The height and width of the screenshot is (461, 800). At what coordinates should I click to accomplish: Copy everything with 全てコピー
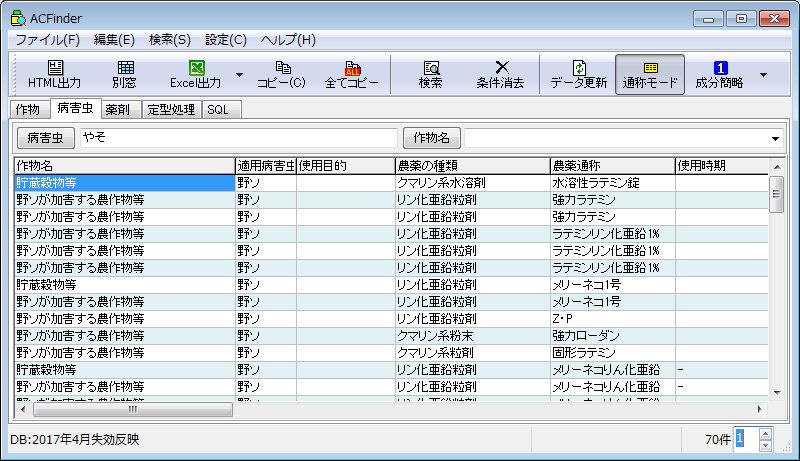tap(351, 74)
